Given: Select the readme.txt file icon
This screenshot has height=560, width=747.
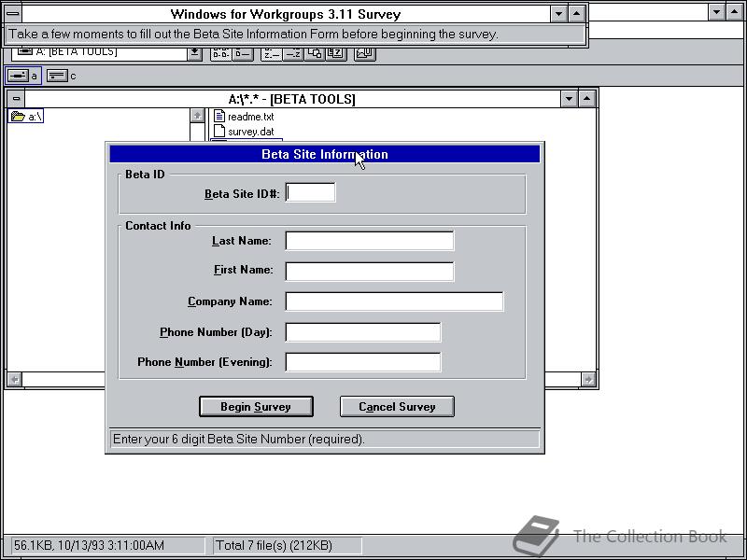Looking at the screenshot, I should [x=219, y=116].
